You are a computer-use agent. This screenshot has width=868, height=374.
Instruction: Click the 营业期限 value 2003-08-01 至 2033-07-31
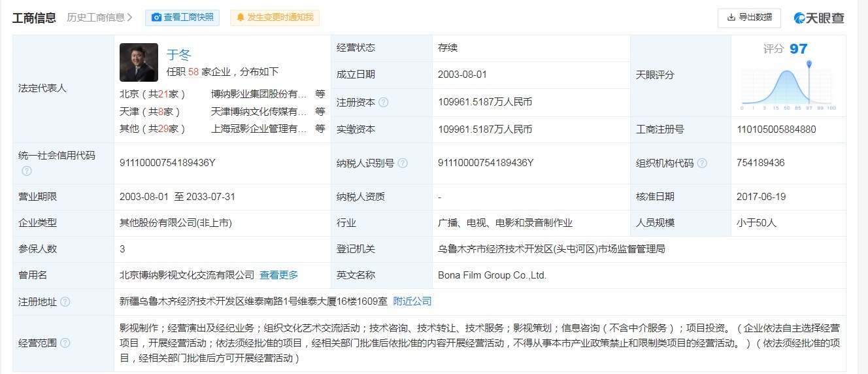[177, 196]
